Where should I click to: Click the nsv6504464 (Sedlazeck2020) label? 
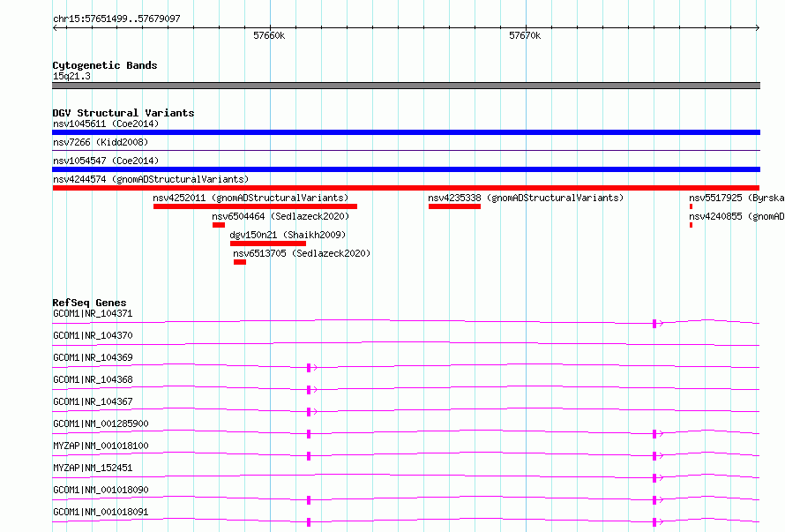280,216
